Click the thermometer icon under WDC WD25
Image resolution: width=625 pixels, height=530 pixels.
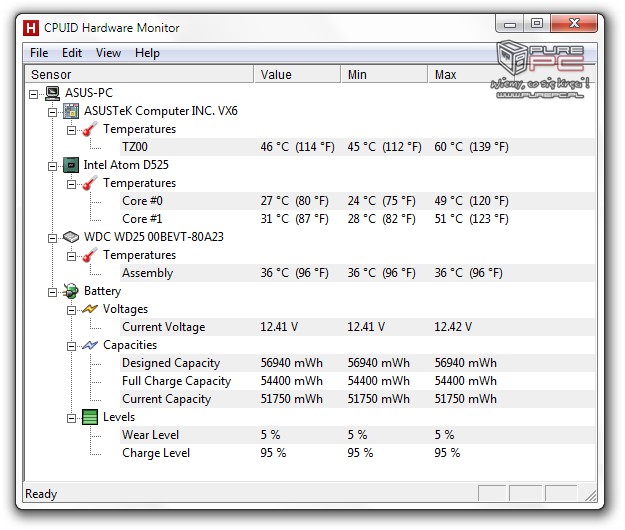pos(90,255)
